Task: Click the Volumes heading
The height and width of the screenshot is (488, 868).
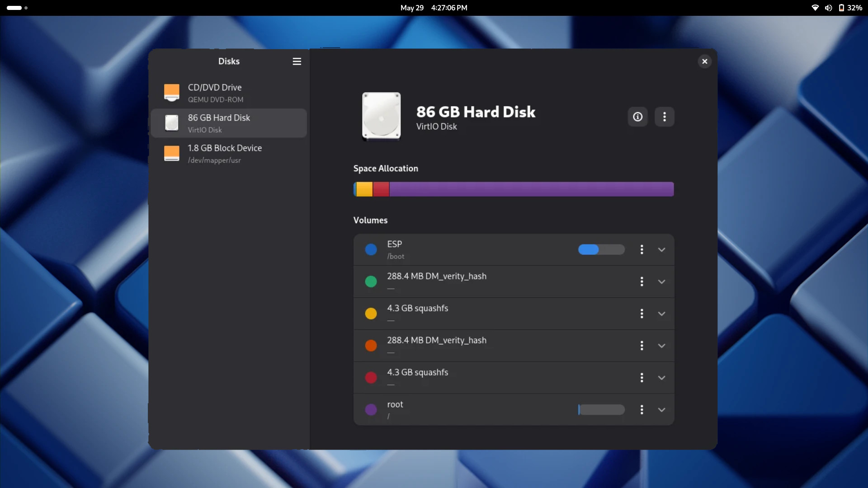Action: [370, 221]
